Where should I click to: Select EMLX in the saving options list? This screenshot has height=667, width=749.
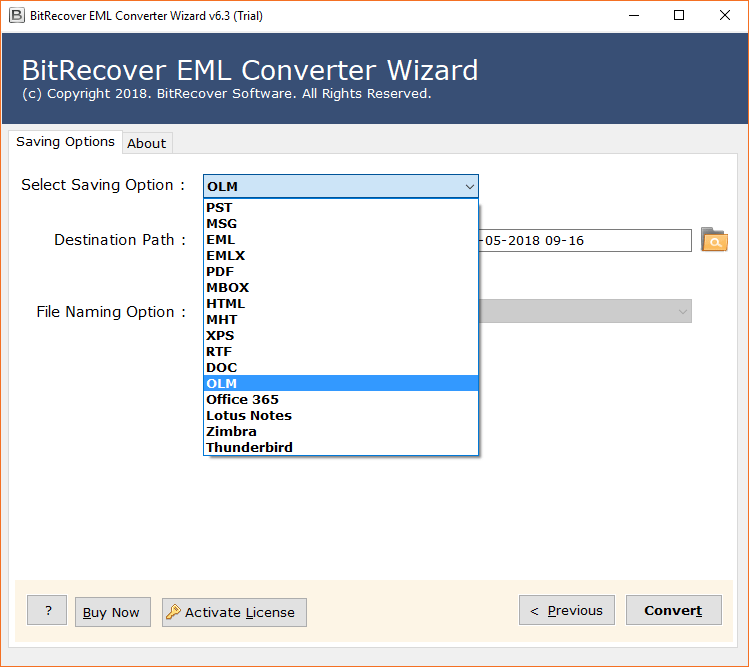tap(341, 256)
